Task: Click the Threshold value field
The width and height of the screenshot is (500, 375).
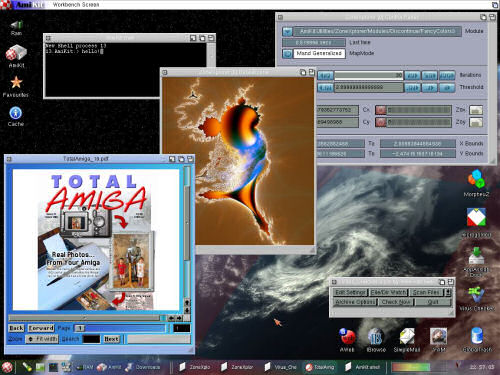Action: pos(369,88)
